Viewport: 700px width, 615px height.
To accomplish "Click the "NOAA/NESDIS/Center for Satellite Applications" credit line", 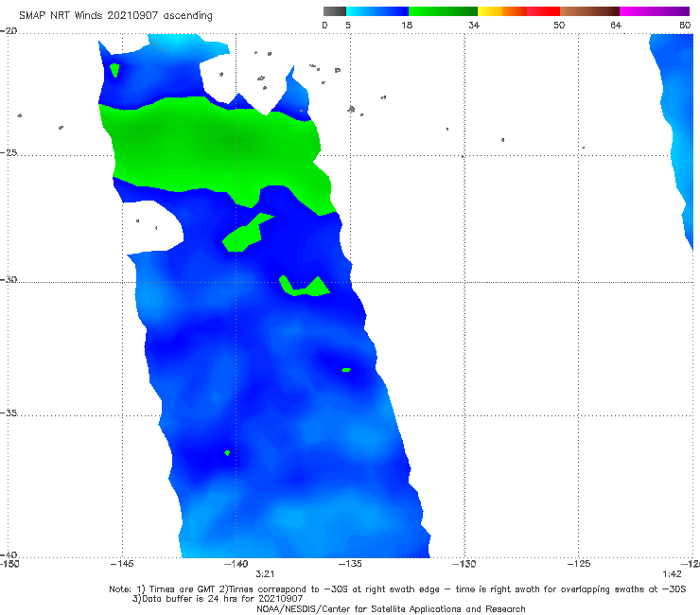I will [391, 609].
